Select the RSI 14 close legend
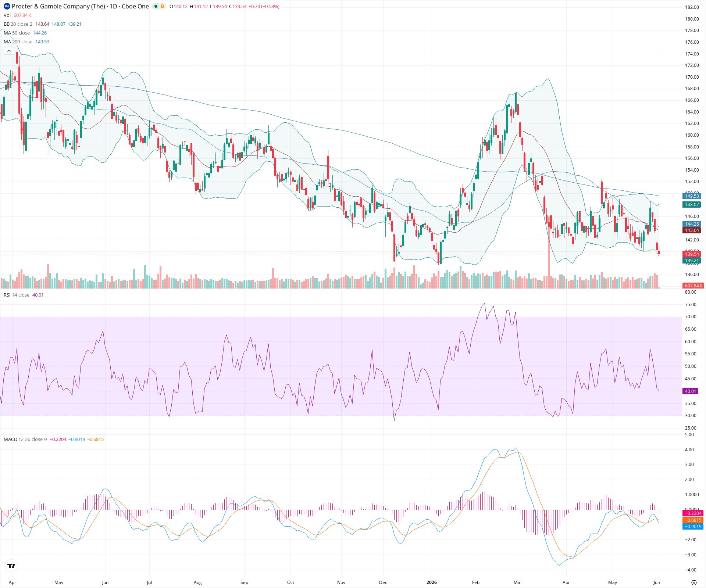This screenshot has width=706, height=588. pos(17,295)
